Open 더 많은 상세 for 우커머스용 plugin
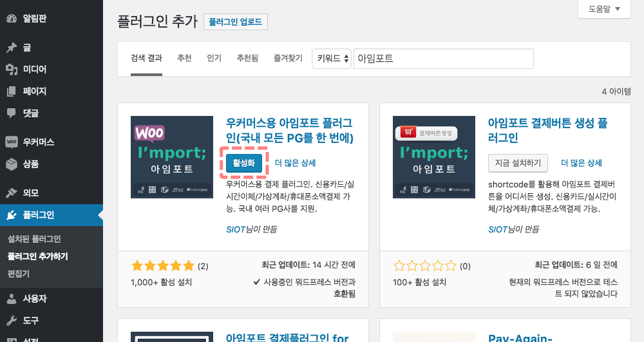 295,163
